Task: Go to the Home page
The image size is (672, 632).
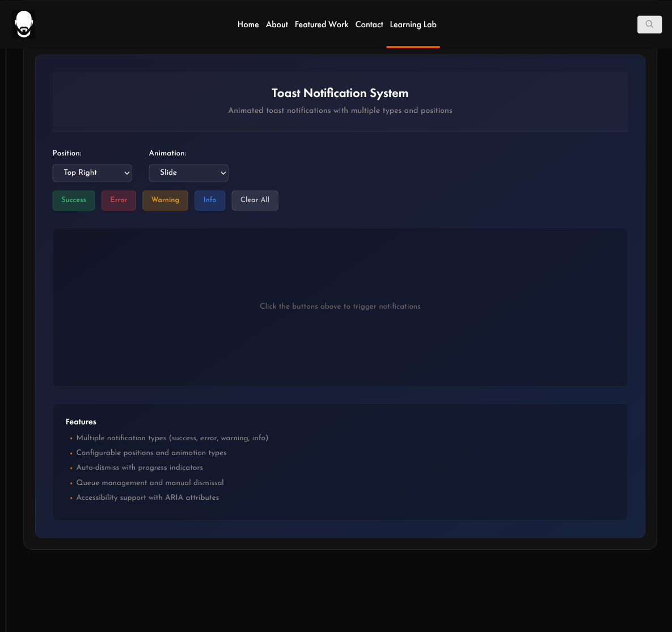Action: [x=248, y=24]
